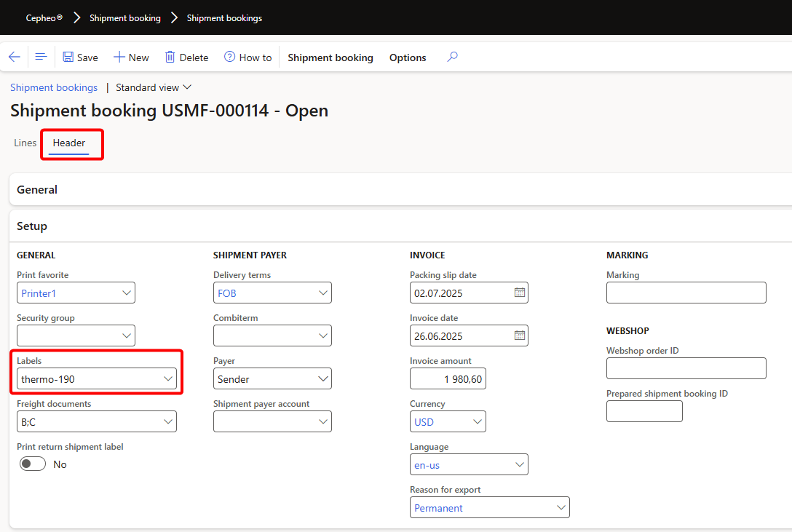The width and height of the screenshot is (792, 532).
Task: Toggle Print return shipment label switch
Action: (33, 464)
